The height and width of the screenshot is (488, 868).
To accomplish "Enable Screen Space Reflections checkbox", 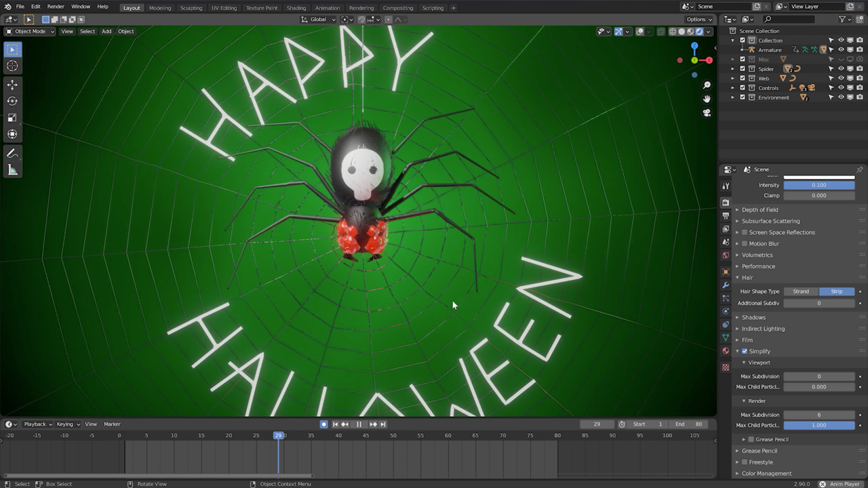I will 745,232.
